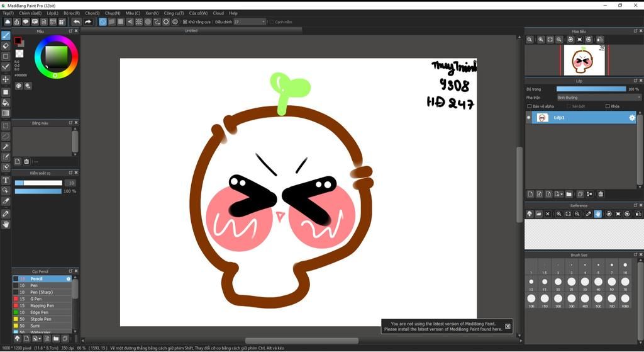Select the Pen brush in the brush list

tap(42, 285)
